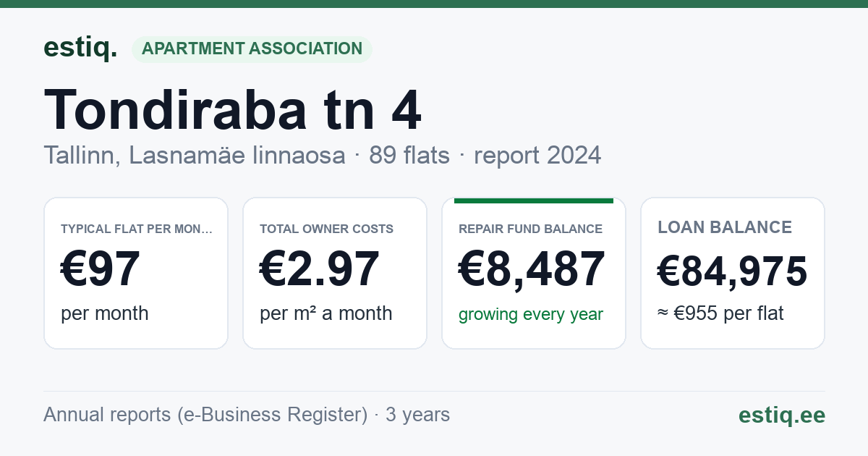868x456 pixels.
Task: Click the €84,975 loan value
Action: click(x=732, y=271)
